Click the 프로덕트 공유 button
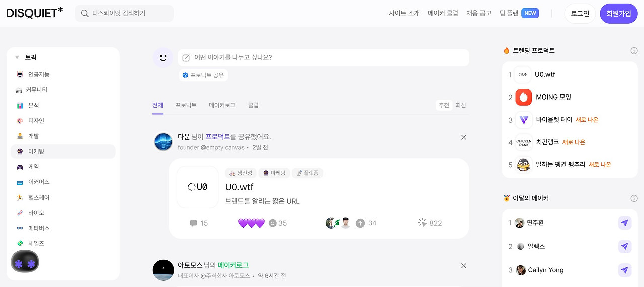Viewport: 644px width, 287px height. tap(203, 75)
